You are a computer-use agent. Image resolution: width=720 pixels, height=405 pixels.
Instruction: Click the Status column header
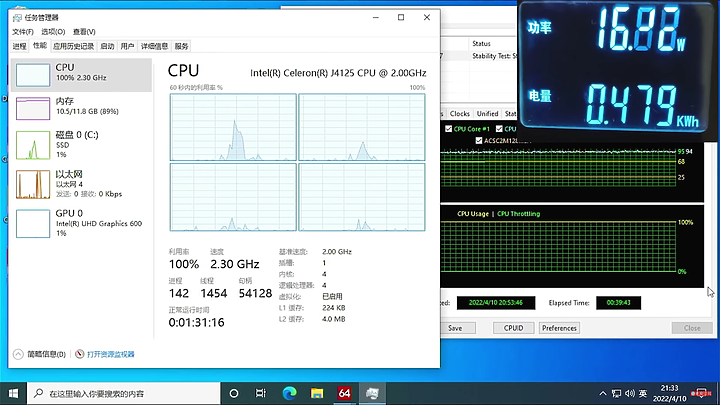481,44
